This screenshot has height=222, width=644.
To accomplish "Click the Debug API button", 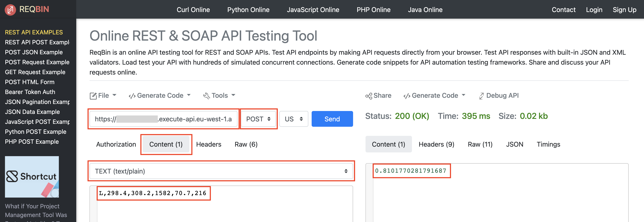I will tap(499, 95).
